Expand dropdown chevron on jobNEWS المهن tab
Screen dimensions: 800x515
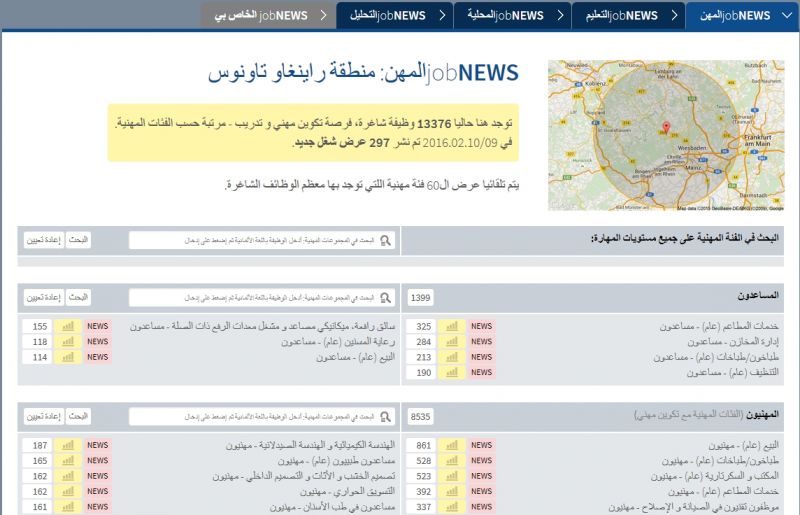click(787, 15)
